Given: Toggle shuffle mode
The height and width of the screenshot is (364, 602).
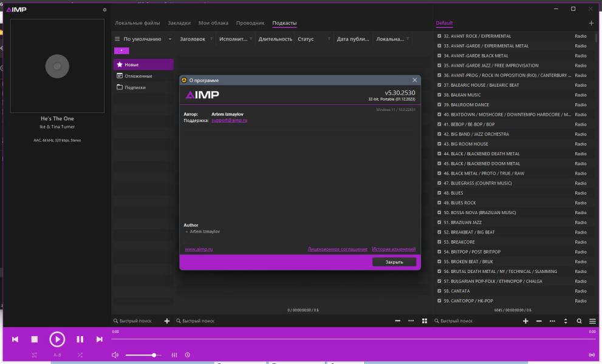Looking at the screenshot, I should (80, 355).
